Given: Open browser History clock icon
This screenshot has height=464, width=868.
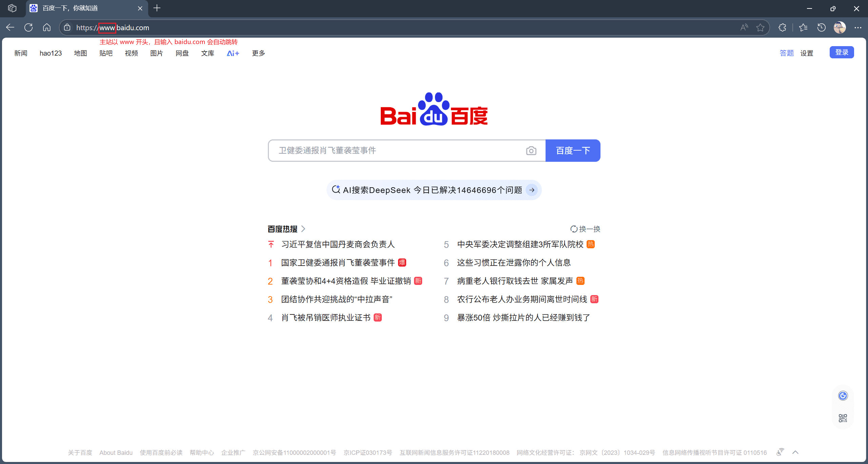Looking at the screenshot, I should (x=822, y=27).
